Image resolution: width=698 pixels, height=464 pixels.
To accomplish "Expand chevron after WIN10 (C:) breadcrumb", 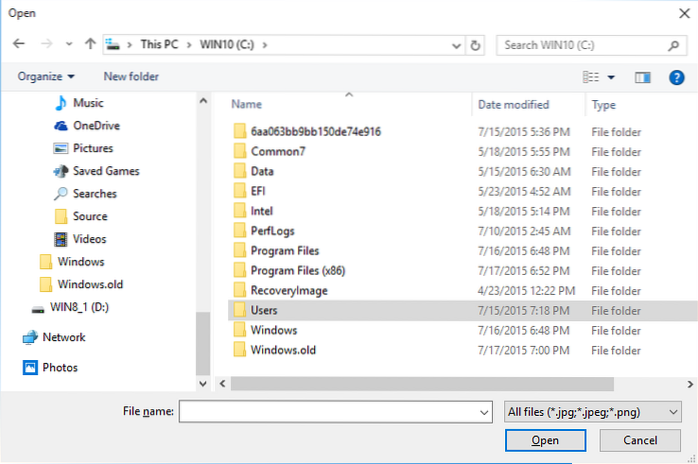I will (x=265, y=45).
